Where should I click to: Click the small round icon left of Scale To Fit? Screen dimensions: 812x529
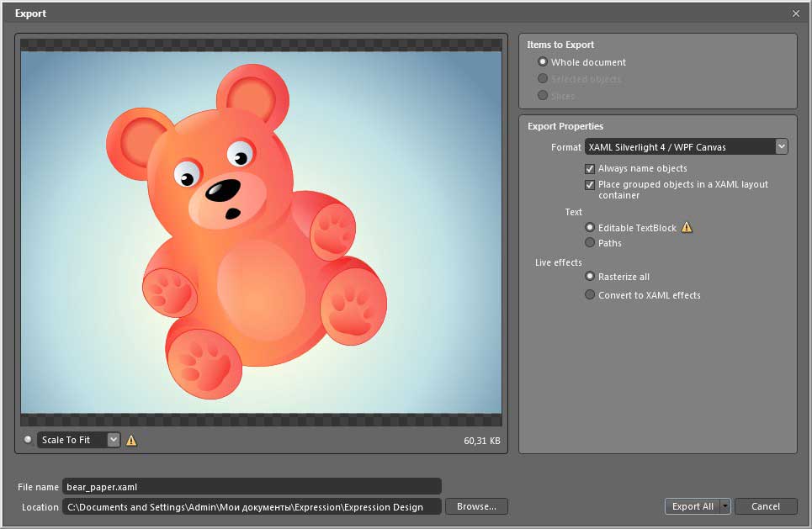[x=28, y=440]
